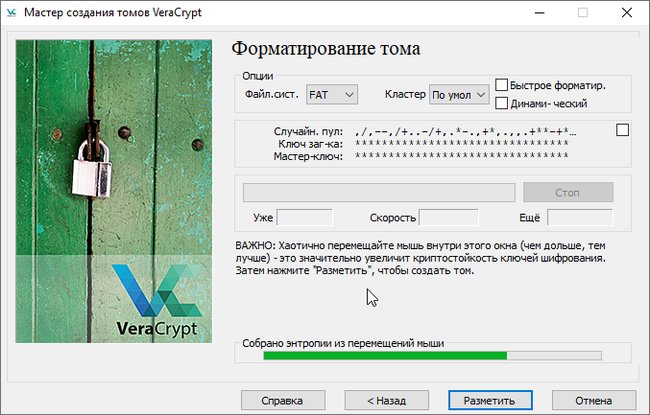650x415 pixels.
Task: Toggle the checkbox beside the random pool values
Action: [x=622, y=130]
